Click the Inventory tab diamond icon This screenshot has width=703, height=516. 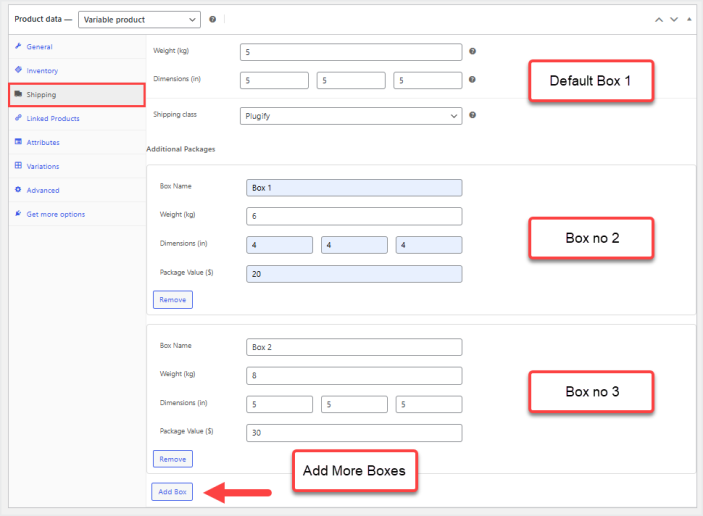point(18,69)
